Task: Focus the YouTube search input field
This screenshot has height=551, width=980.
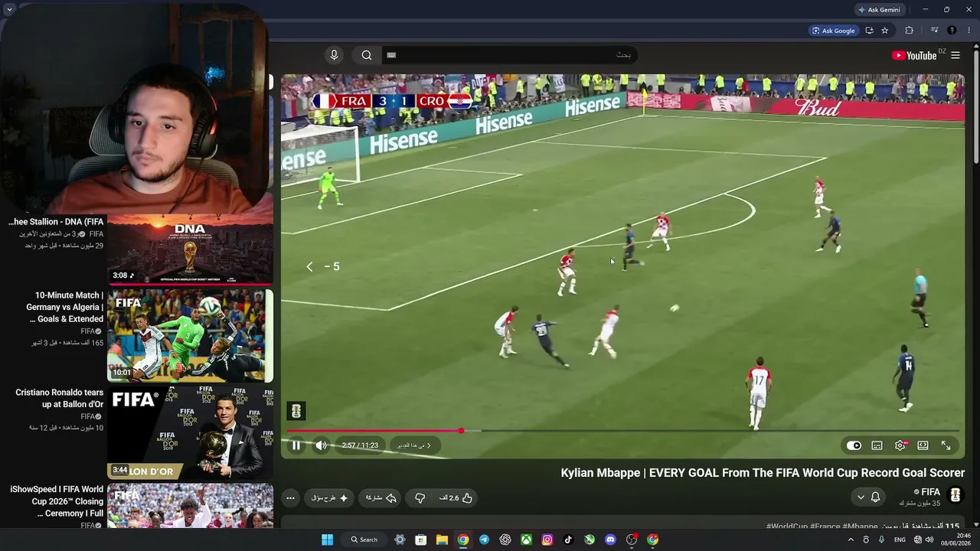Action: coord(509,55)
